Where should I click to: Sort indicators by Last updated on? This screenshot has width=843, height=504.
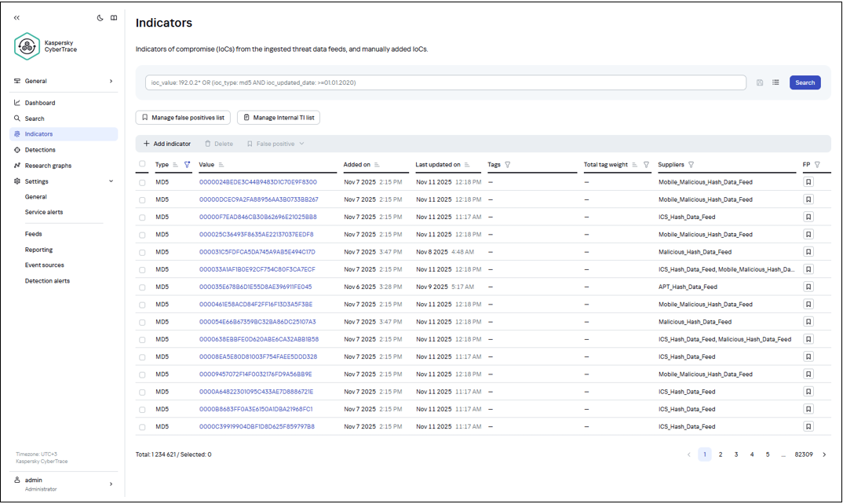tap(467, 165)
